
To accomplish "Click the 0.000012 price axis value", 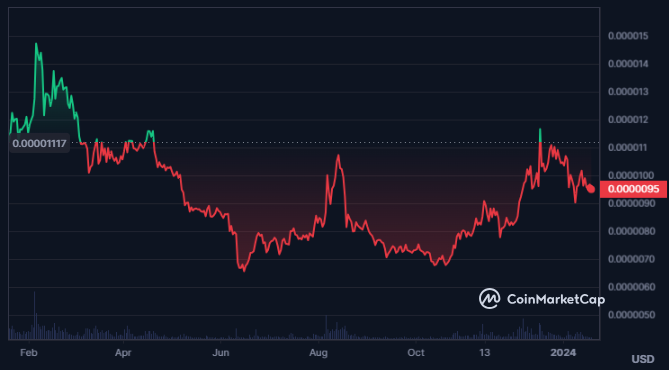I will click(x=628, y=120).
